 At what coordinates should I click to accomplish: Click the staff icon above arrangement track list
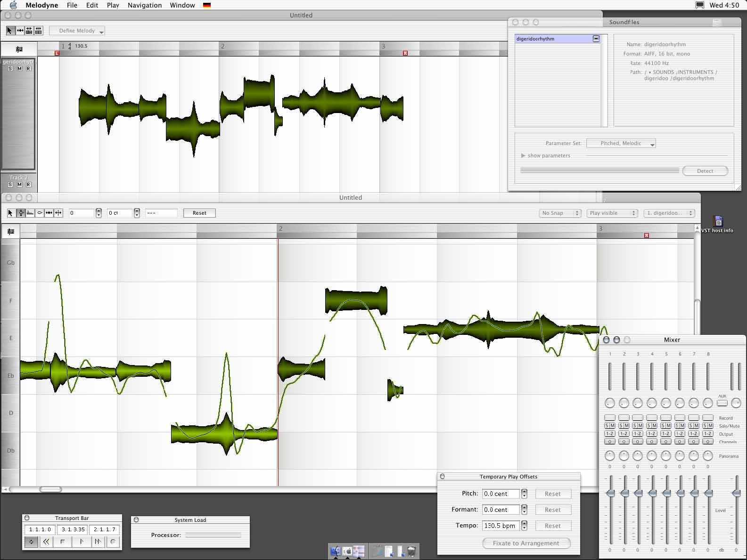click(x=19, y=49)
